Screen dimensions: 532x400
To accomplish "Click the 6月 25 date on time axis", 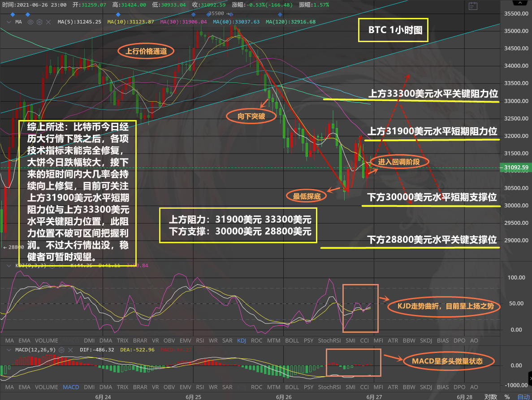I will tap(193, 397).
